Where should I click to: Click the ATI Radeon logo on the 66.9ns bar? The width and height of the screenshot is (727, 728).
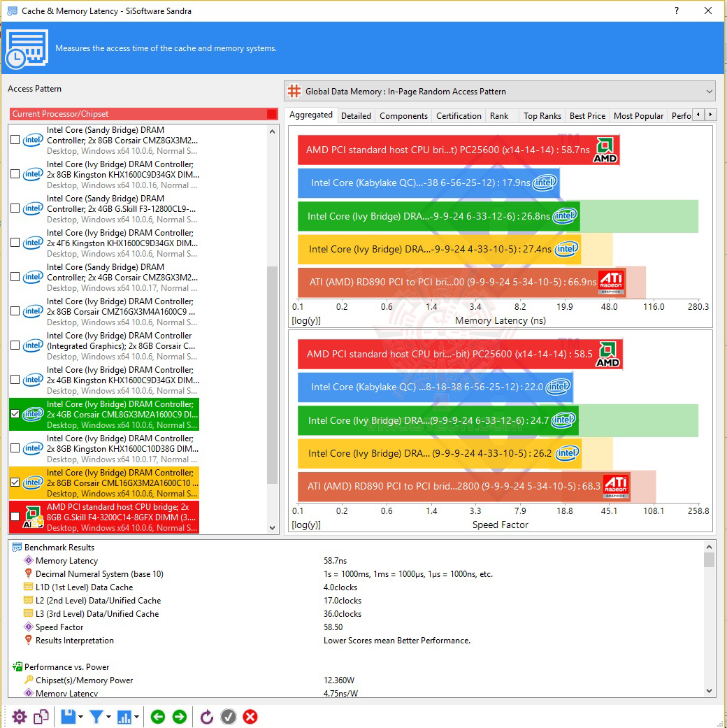coord(611,283)
